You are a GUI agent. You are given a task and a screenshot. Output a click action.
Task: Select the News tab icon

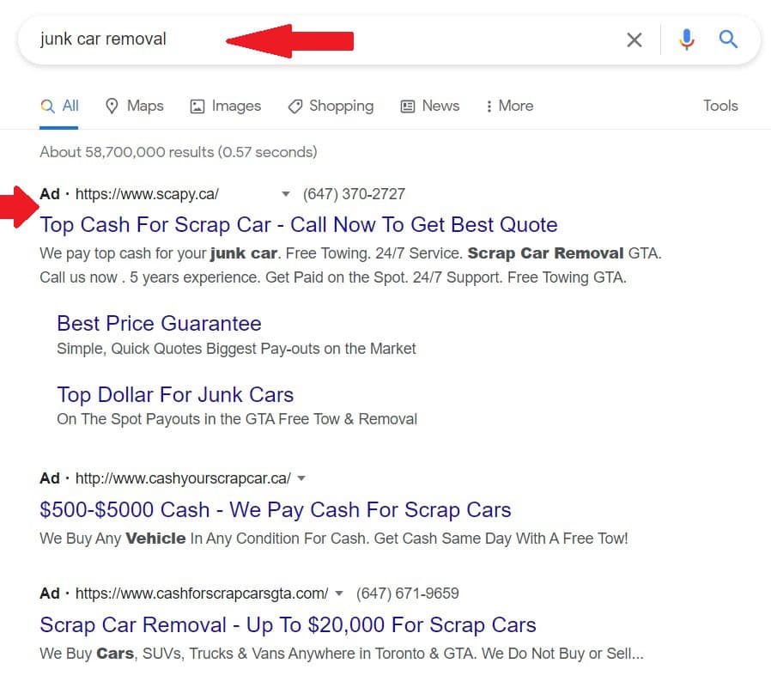click(409, 105)
